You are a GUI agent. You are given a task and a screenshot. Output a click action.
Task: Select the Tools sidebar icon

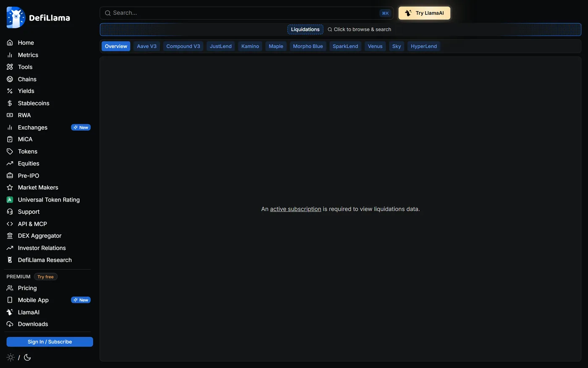(x=10, y=67)
